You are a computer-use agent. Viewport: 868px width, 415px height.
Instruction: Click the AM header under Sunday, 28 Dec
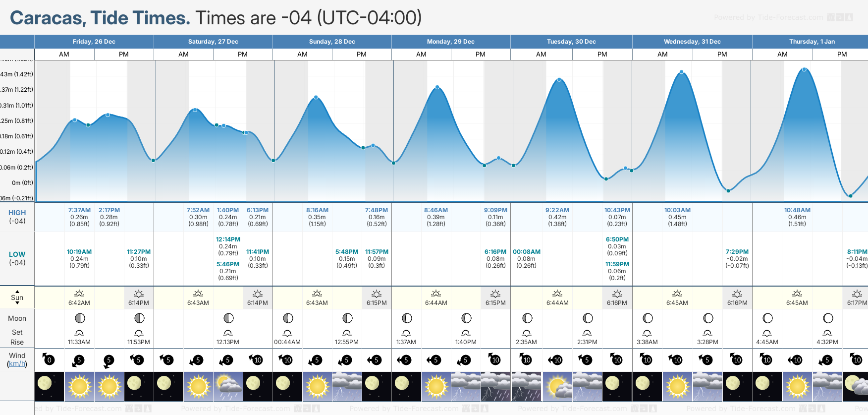(302, 54)
